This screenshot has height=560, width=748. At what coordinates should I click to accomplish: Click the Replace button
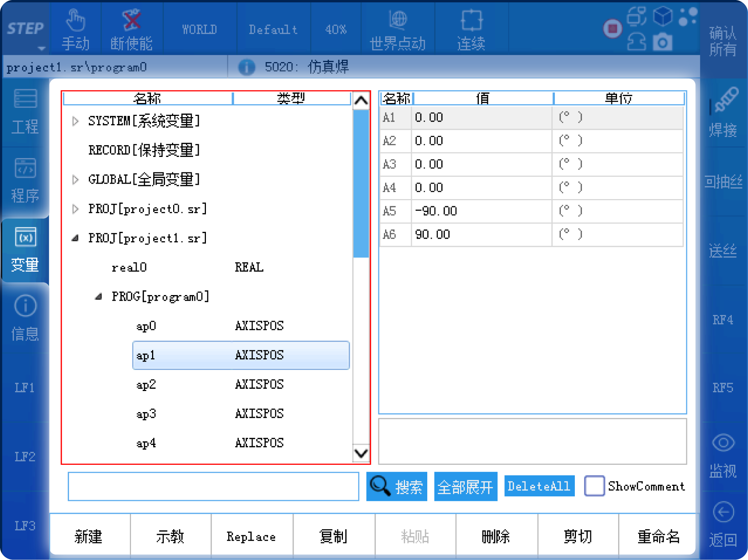point(251,536)
